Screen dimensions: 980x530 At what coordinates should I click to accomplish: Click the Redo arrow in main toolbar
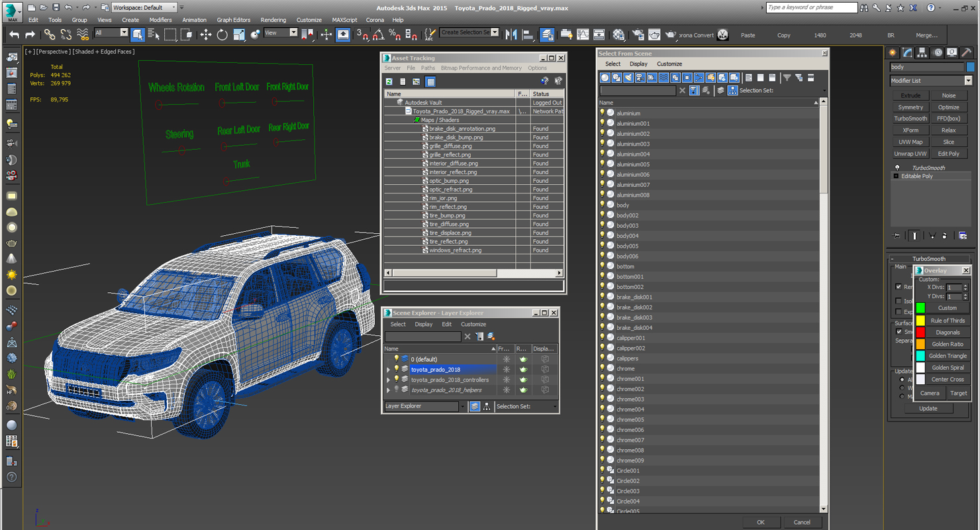[x=30, y=34]
